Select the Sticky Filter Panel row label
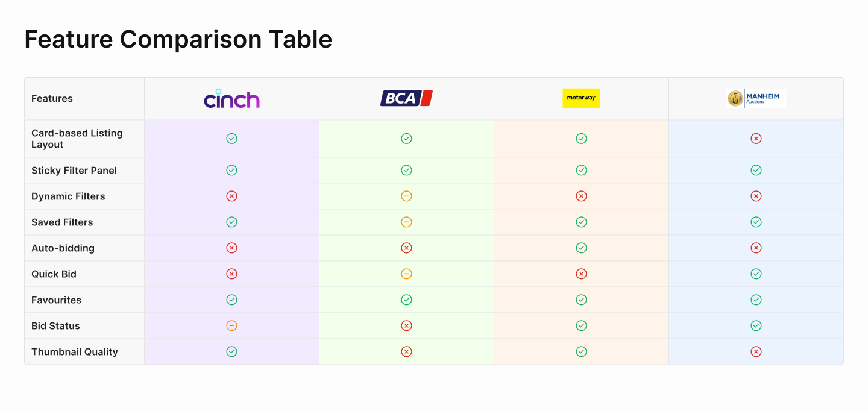The width and height of the screenshot is (868, 414). 74,171
